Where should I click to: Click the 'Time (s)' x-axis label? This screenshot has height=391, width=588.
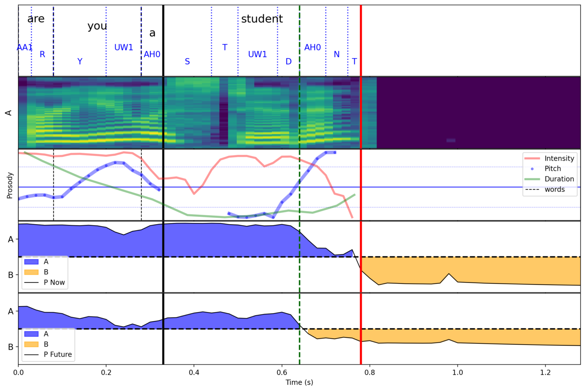click(299, 382)
